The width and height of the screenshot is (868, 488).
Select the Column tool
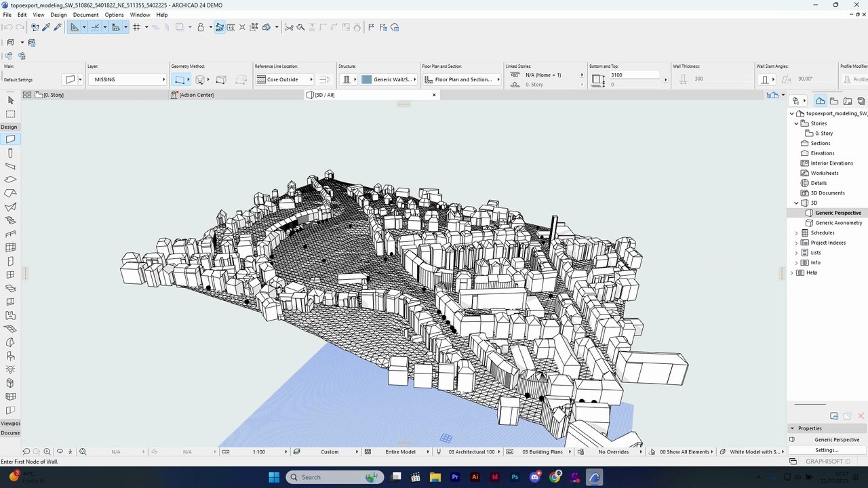(x=10, y=152)
